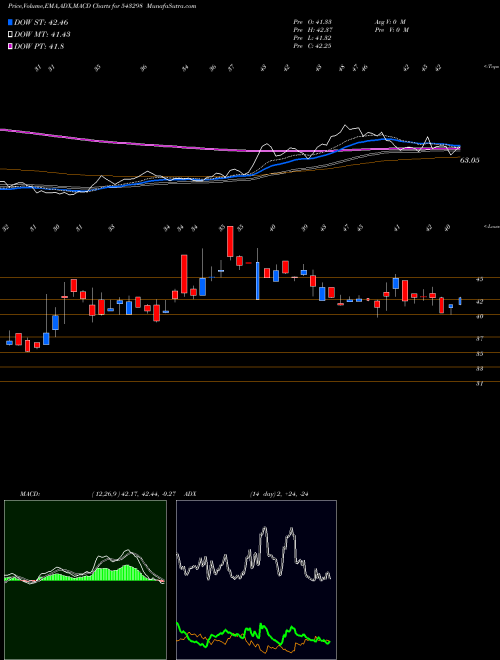
Task: Click the 35 price level label
Action: [479, 354]
